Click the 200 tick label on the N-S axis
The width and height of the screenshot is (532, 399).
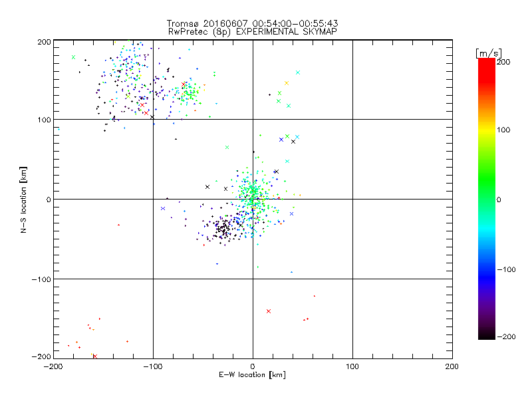click(44, 42)
